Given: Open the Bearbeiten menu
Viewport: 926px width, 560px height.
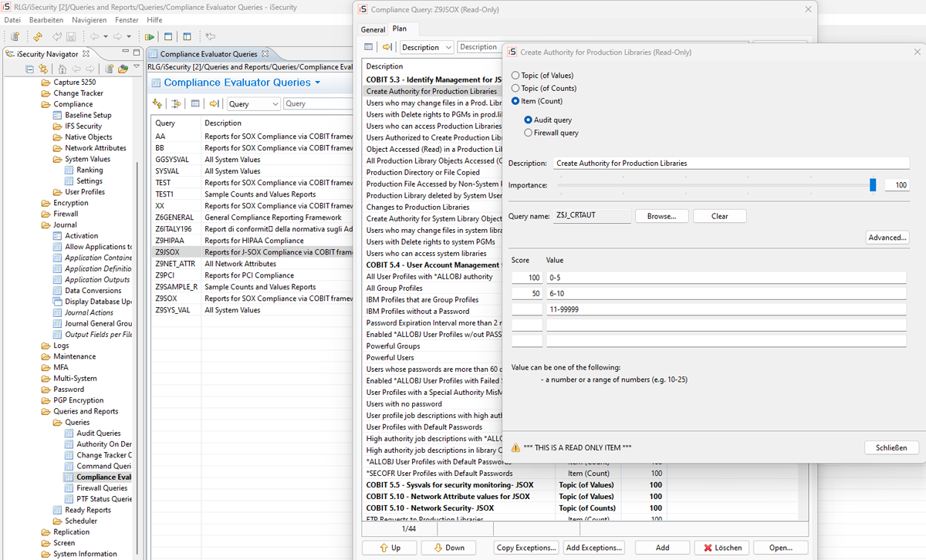Looking at the screenshot, I should tap(46, 20).
